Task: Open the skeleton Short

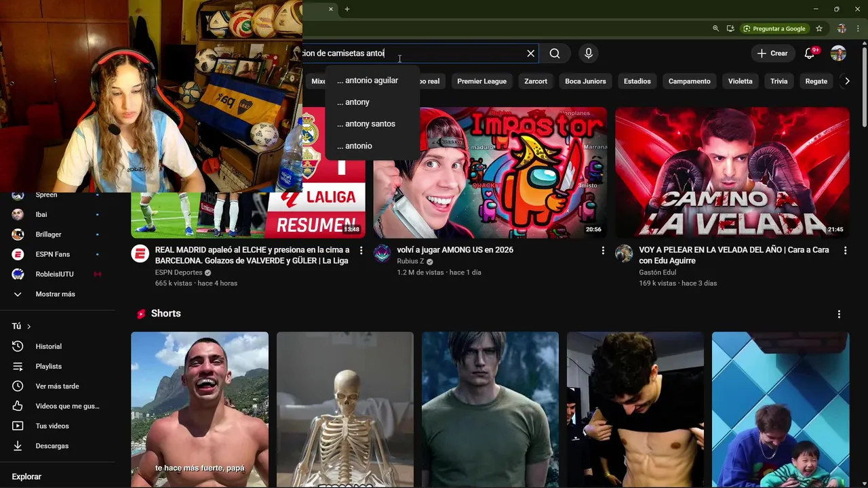Action: pos(344,409)
